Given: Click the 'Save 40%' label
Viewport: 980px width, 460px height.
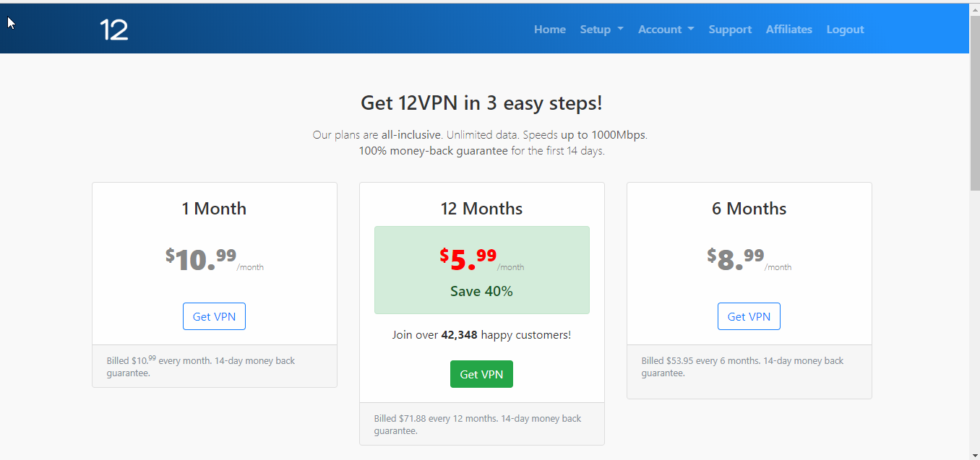Looking at the screenshot, I should point(481,292).
